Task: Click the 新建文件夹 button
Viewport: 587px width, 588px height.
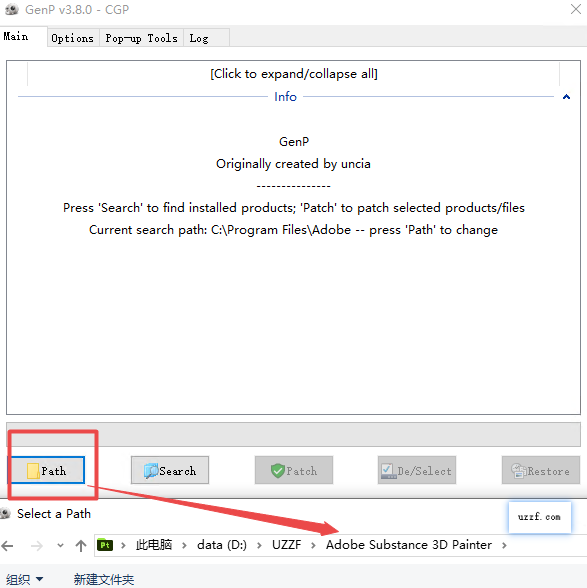Action: [x=104, y=579]
